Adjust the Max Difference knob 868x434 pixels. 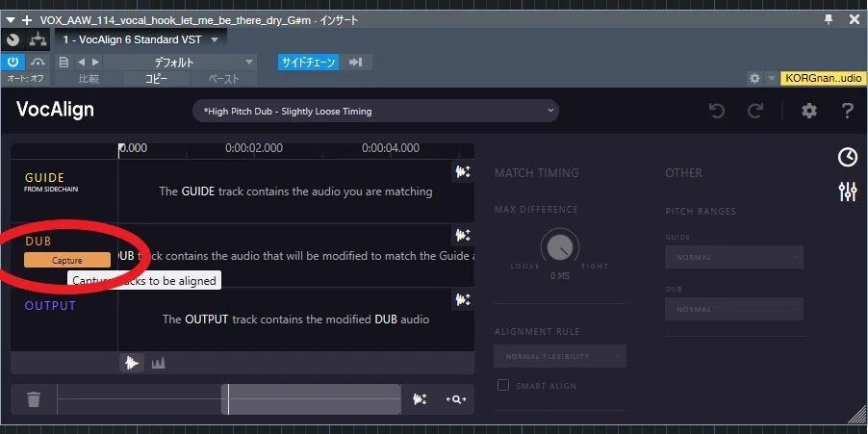pos(560,248)
